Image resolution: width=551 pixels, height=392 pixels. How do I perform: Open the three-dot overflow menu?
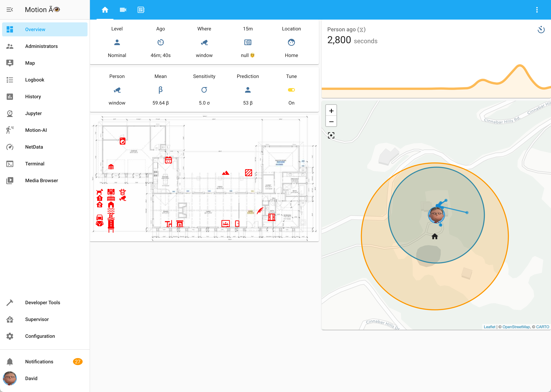pyautogui.click(x=537, y=10)
